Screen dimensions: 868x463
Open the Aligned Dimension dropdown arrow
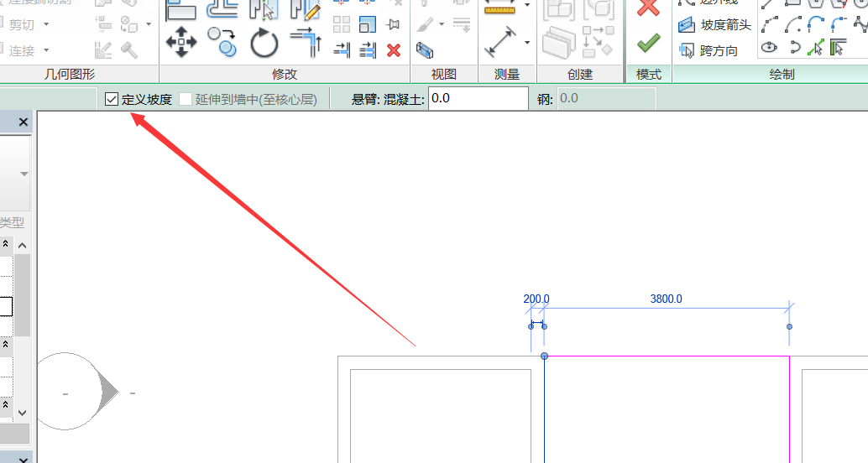tap(527, 43)
